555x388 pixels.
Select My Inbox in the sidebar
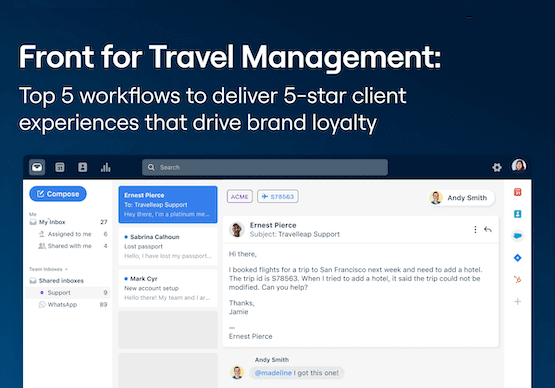coord(68,222)
